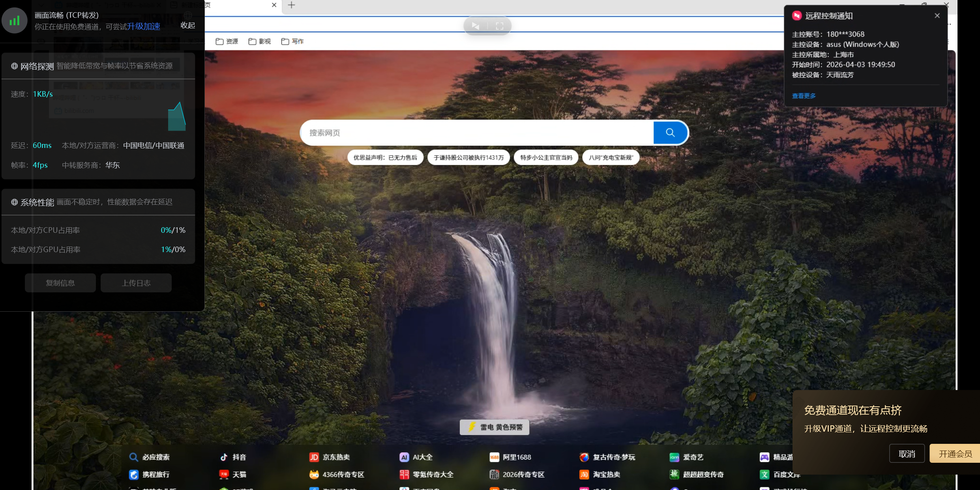Open the 影视 bookmarks folder

point(260,41)
